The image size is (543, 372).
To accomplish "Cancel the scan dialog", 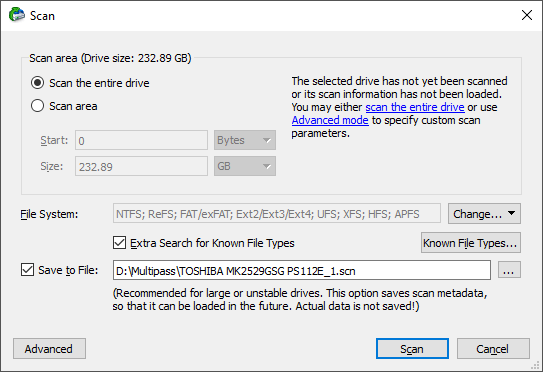I will point(493,348).
